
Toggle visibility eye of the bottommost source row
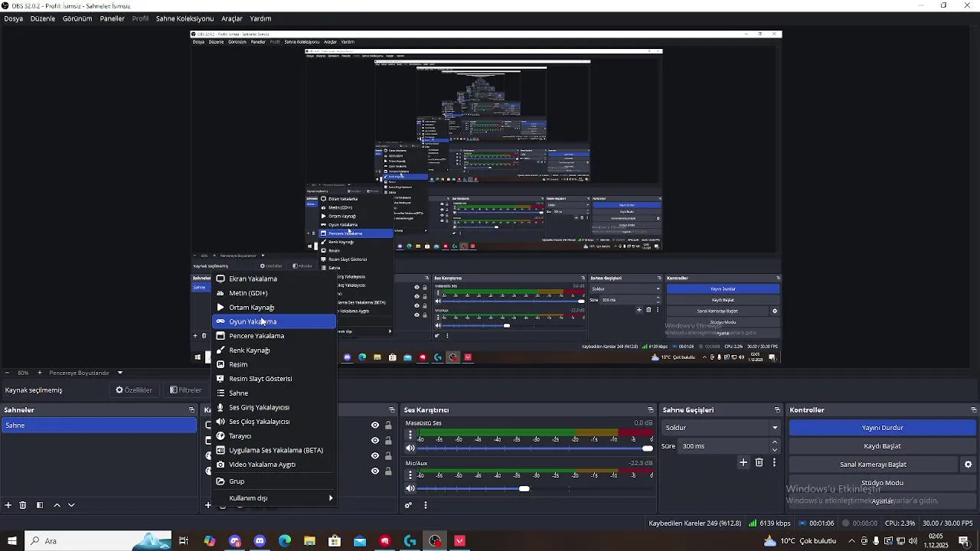pos(375,471)
